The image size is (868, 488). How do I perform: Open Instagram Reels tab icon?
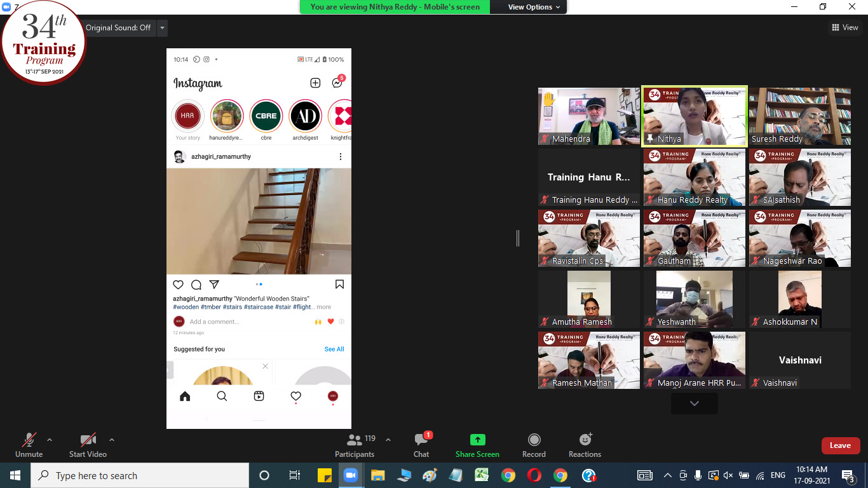pyautogui.click(x=259, y=396)
